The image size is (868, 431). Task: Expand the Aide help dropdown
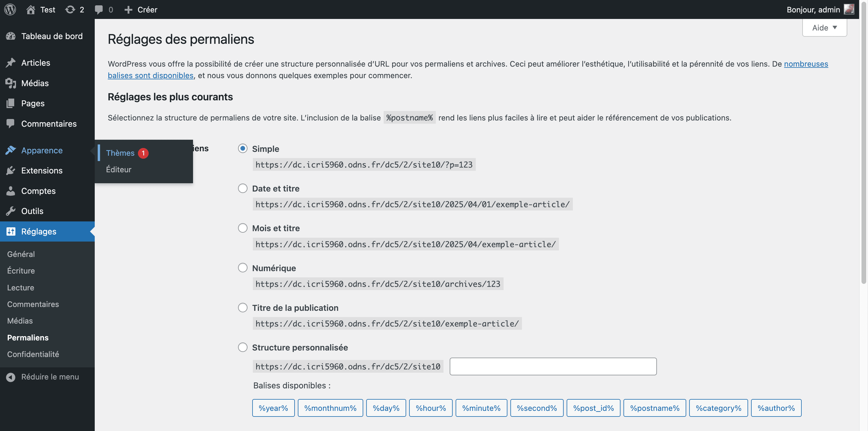(x=824, y=28)
